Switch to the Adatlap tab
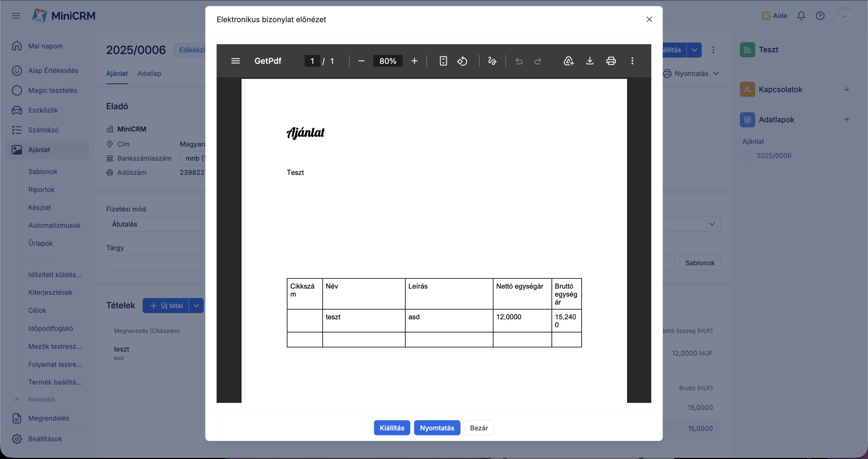The height and width of the screenshot is (459, 868). 149,73
